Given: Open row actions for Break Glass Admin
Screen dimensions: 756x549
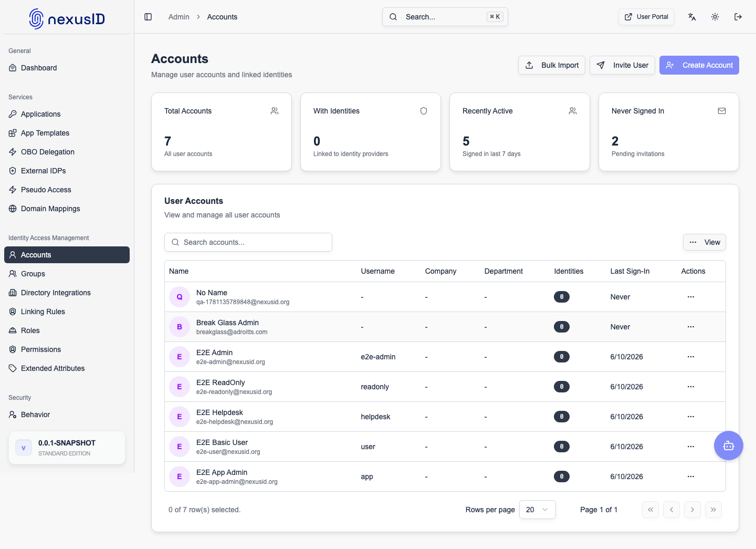Looking at the screenshot, I should point(691,327).
